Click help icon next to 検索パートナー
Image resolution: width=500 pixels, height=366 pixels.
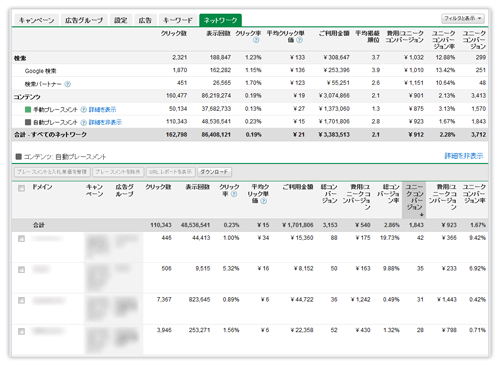(x=68, y=84)
